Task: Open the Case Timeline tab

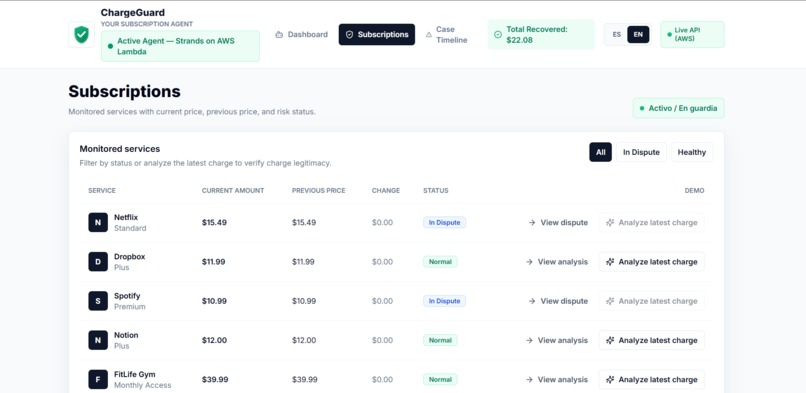Action: (447, 34)
